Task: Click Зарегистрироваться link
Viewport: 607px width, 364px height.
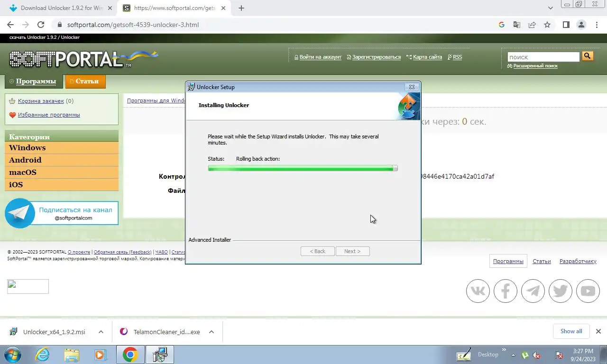Action: click(376, 57)
